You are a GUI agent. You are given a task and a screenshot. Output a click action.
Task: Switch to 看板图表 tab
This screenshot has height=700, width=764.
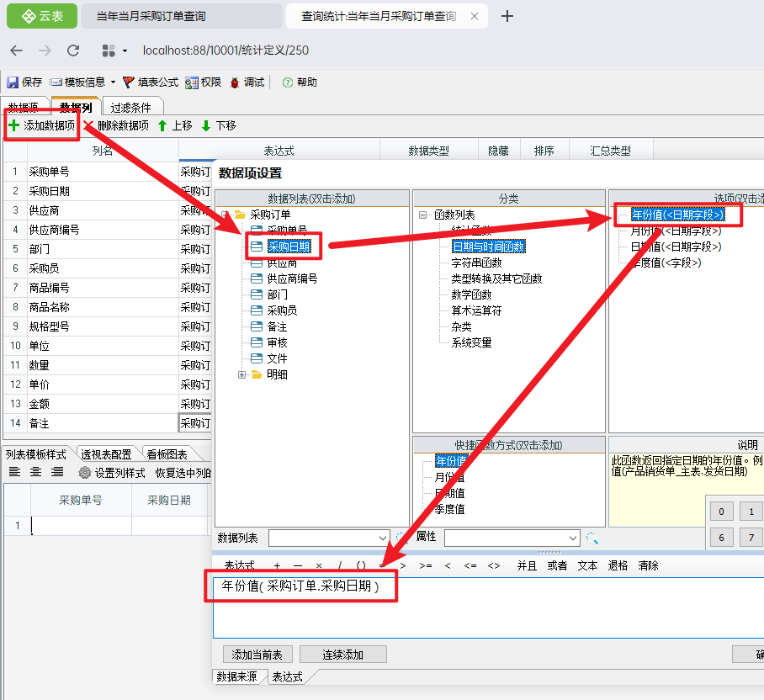pos(167,454)
